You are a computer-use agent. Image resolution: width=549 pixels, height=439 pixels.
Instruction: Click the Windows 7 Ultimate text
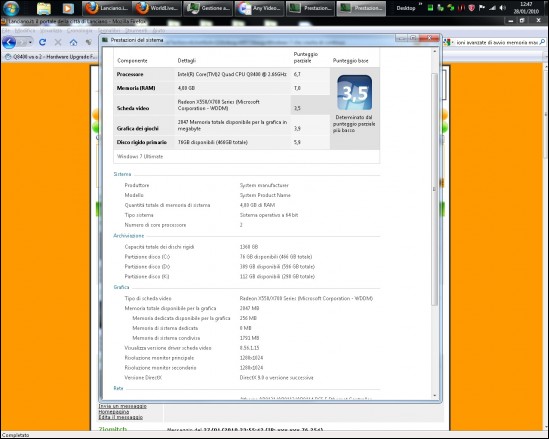click(140, 156)
